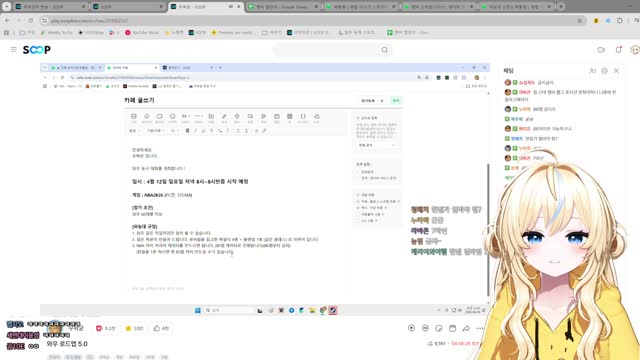Click the Underline button in streamed cafe editor
Screen dimensions: 640x360
click(203, 131)
